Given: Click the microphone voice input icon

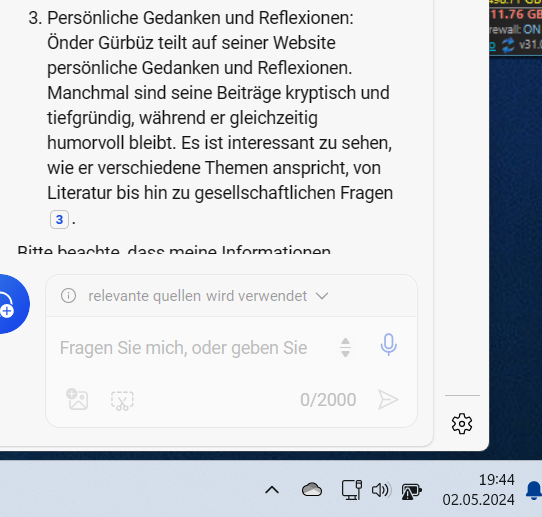Looking at the screenshot, I should [x=389, y=345].
